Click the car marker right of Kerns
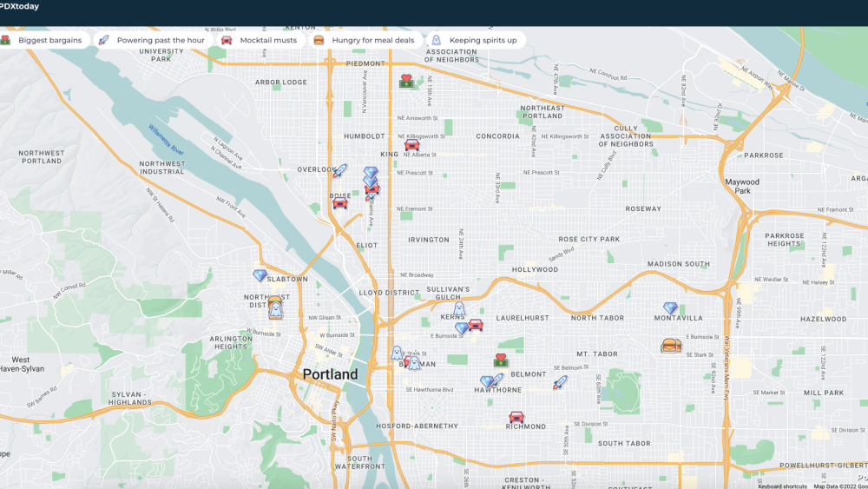 (x=476, y=325)
